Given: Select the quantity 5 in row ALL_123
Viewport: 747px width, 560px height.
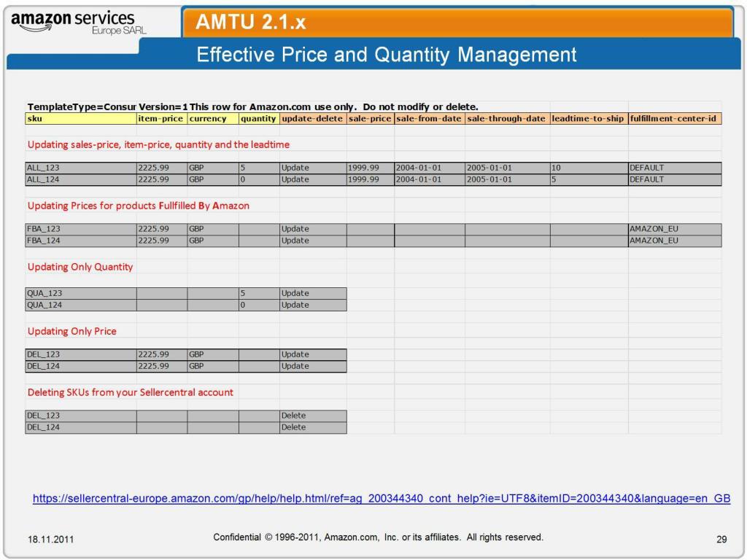Looking at the screenshot, I should pyautogui.click(x=259, y=168).
